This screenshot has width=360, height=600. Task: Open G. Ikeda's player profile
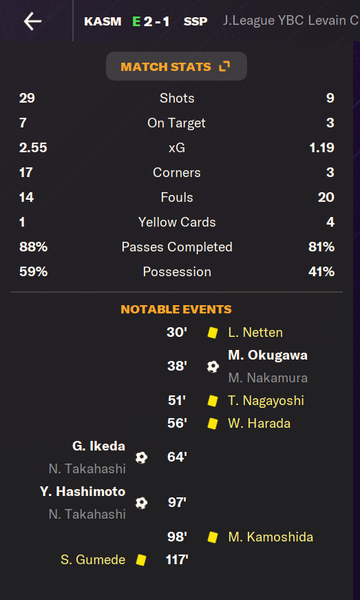tap(99, 446)
